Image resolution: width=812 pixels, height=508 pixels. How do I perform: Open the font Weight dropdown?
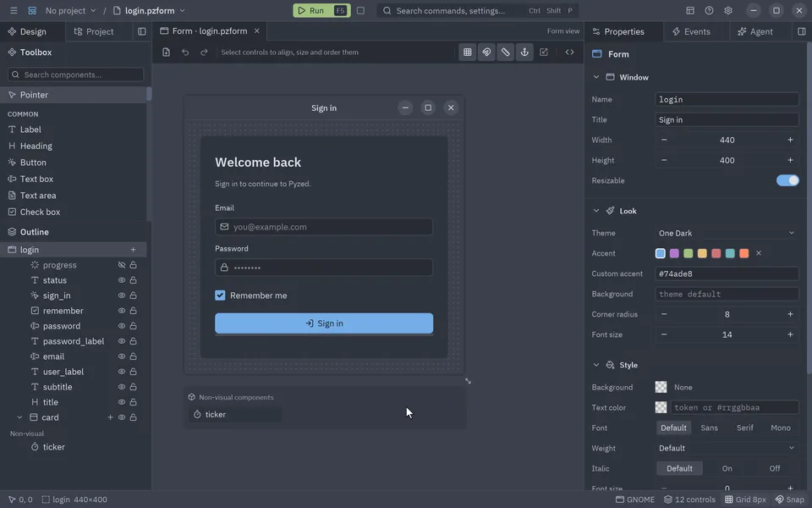click(x=727, y=449)
